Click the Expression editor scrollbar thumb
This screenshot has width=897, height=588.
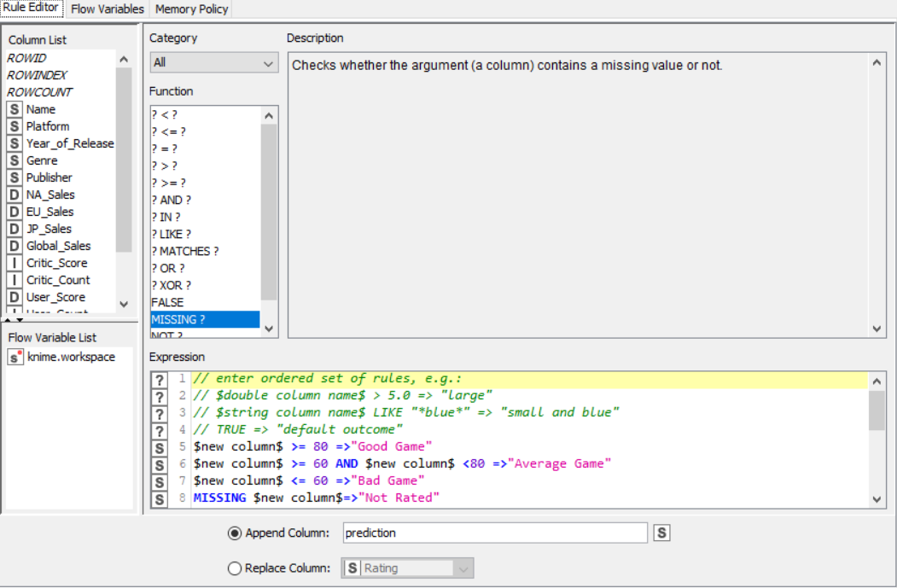click(x=877, y=410)
